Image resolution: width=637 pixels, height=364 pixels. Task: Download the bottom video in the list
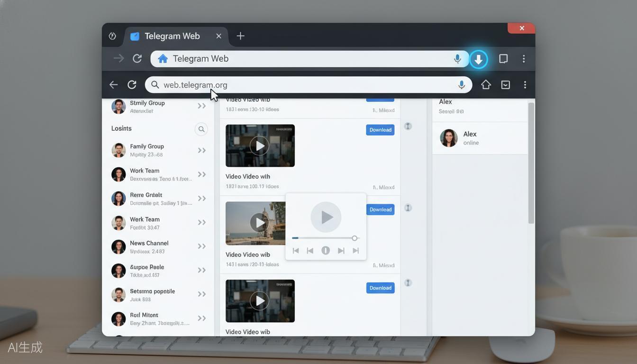pos(380,288)
